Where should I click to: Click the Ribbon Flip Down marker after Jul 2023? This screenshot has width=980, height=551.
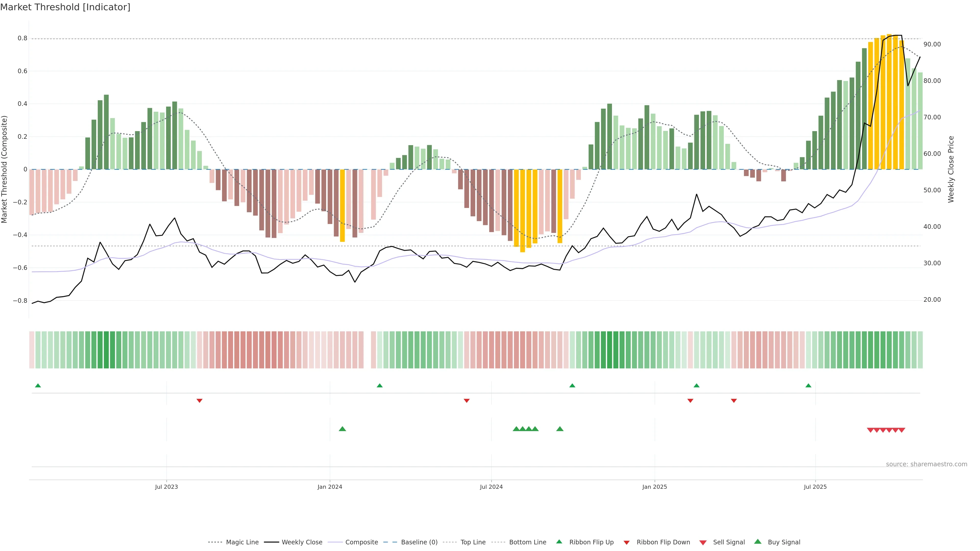[x=199, y=400]
